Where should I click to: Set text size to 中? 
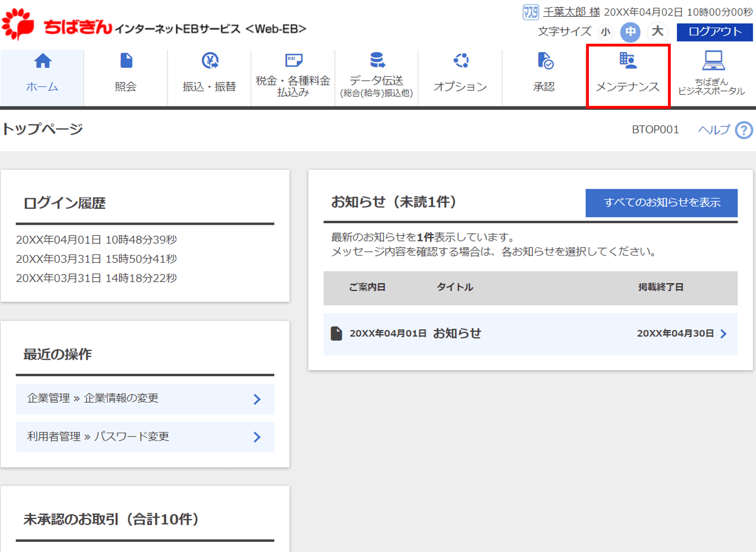[x=630, y=32]
